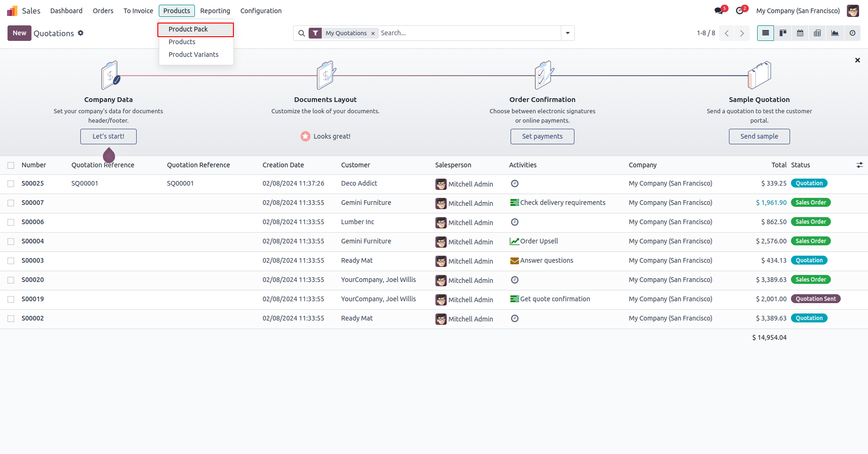Click the Let's start! button
This screenshot has width=868, height=454.
(x=108, y=136)
